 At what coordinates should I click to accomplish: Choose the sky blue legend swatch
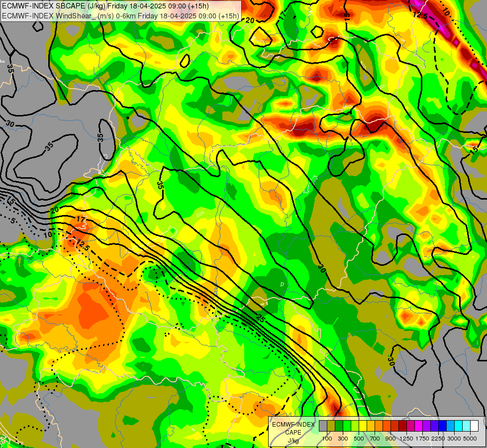(450, 426)
